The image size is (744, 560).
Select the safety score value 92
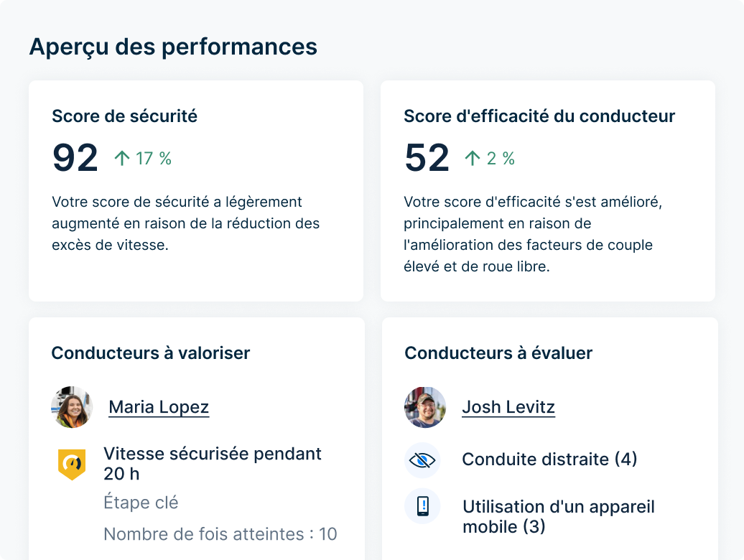(75, 157)
